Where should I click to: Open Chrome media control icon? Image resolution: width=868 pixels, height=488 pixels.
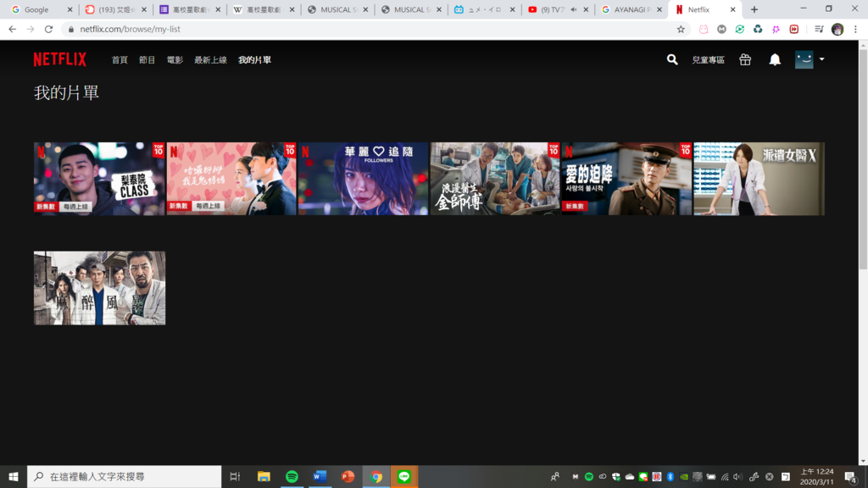[820, 30]
